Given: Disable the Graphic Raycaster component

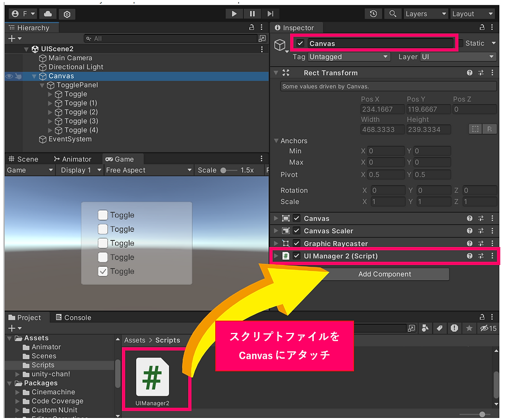Looking at the screenshot, I should 297,243.
